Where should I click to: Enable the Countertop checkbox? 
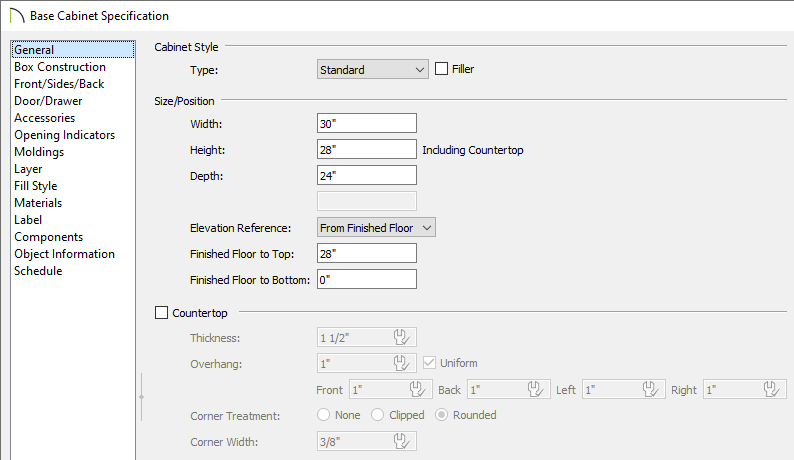pyautogui.click(x=161, y=313)
